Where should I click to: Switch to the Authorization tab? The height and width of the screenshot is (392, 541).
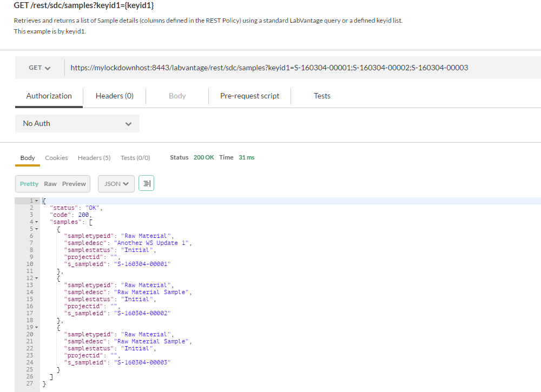pyautogui.click(x=49, y=96)
